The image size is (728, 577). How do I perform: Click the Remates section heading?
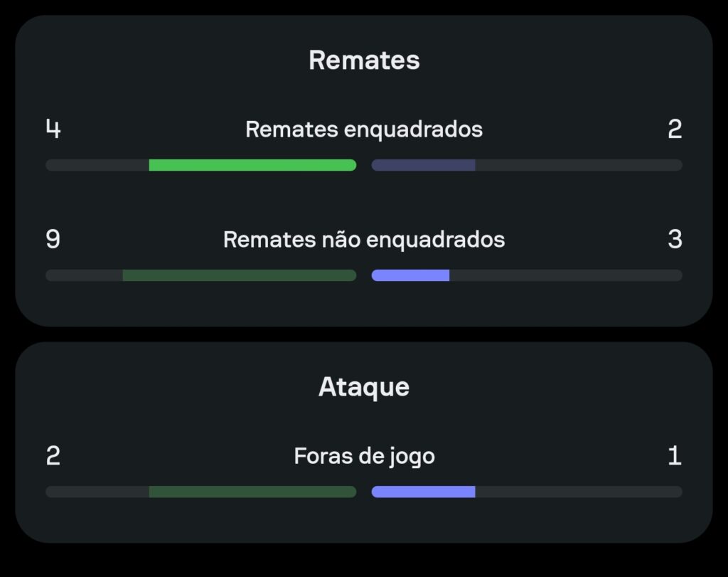coord(364,60)
